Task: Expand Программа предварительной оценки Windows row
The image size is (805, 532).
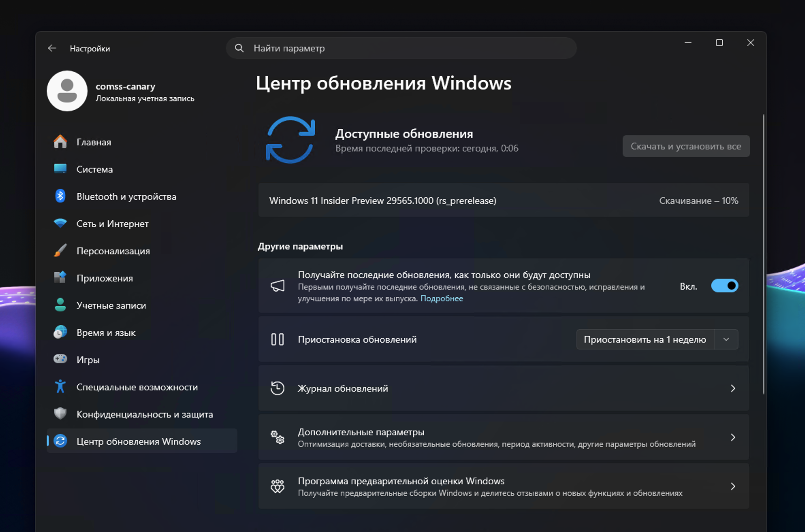Action: [x=733, y=486]
